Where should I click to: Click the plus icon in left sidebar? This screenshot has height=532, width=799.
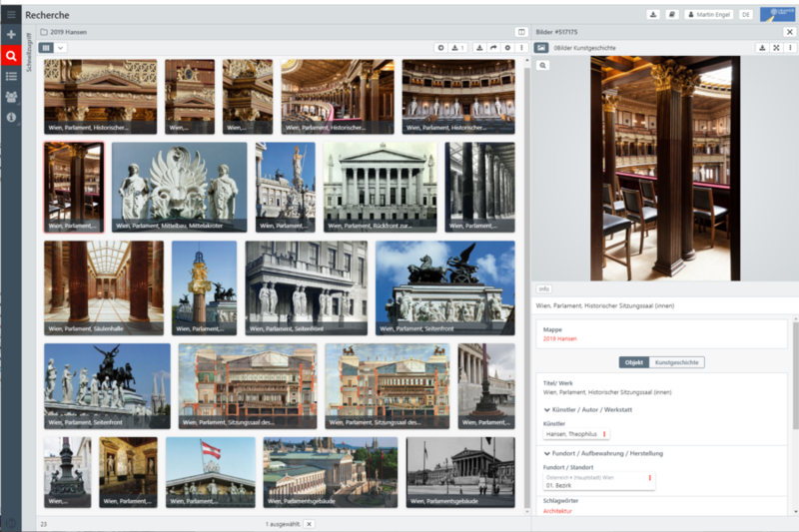pos(11,35)
